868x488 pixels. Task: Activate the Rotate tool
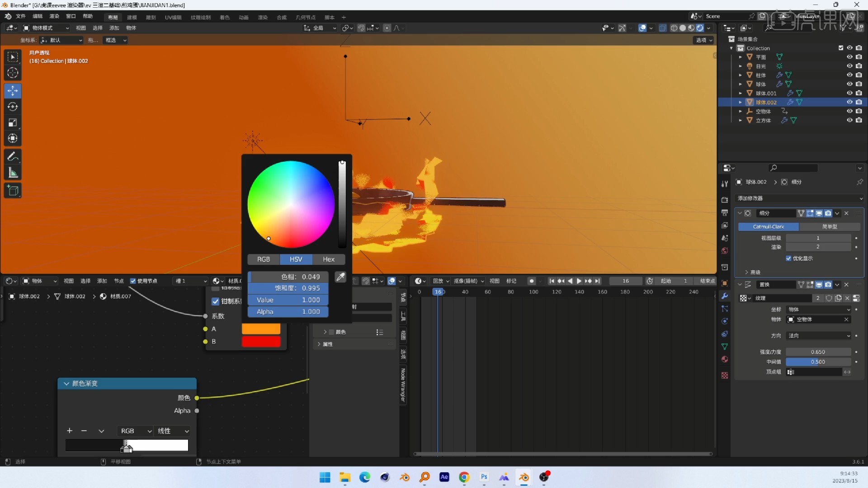tap(13, 107)
